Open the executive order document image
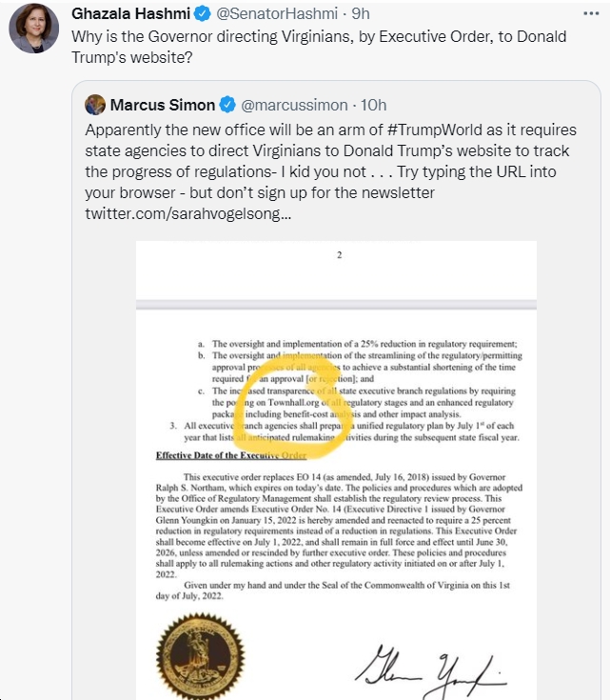Screen dimensions: 610x700 tap(336, 470)
